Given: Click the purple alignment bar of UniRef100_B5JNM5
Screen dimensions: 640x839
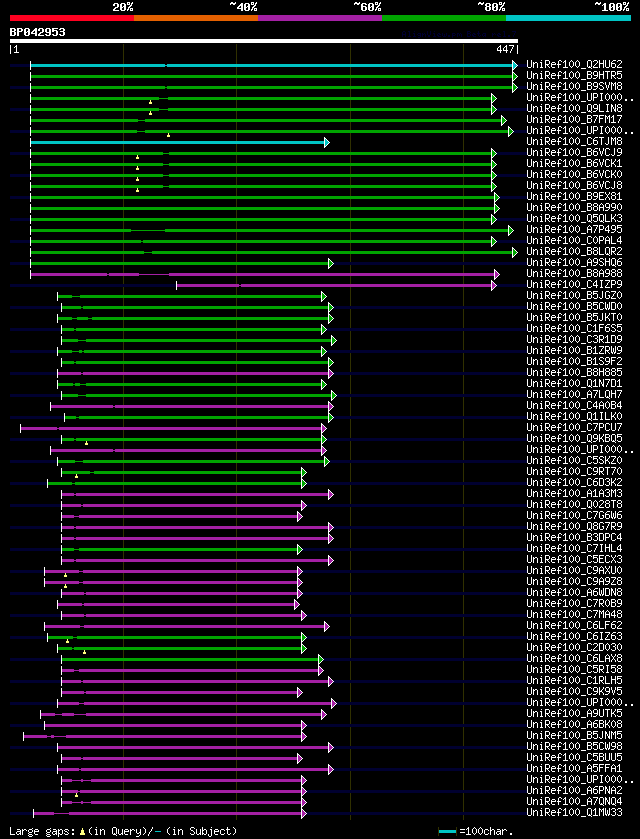Looking at the screenshot, I should (165, 737).
